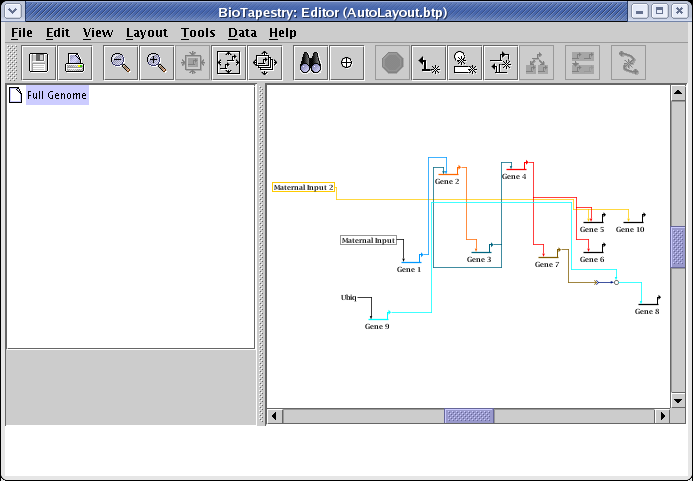Click the binoculars Search icon
Screen dimensions: 693x481
311,63
